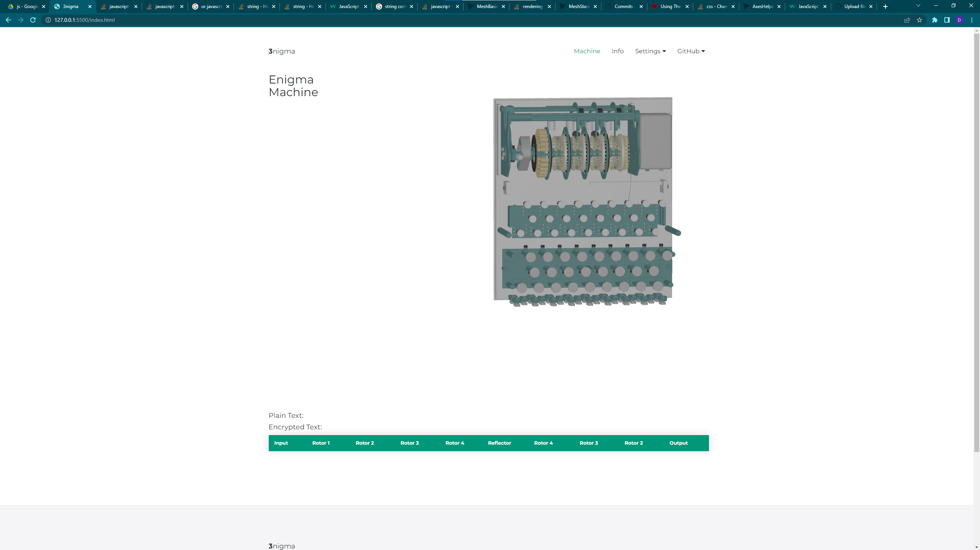Expand the Settings dropdown menu
This screenshot has height=550, width=980.
(650, 51)
